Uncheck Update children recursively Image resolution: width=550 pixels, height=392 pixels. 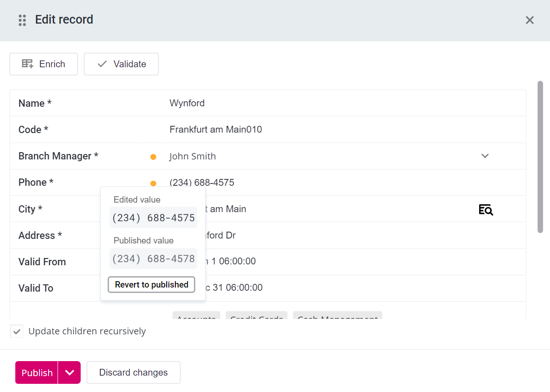coord(17,331)
